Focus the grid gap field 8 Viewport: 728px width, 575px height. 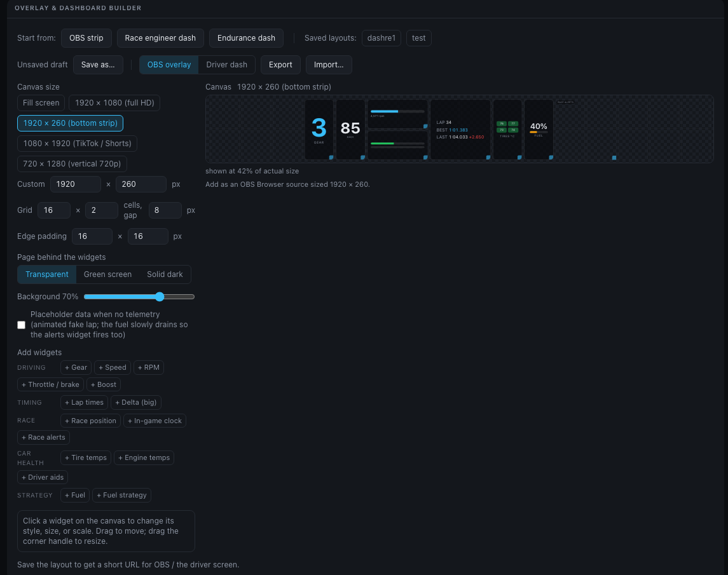click(x=165, y=210)
